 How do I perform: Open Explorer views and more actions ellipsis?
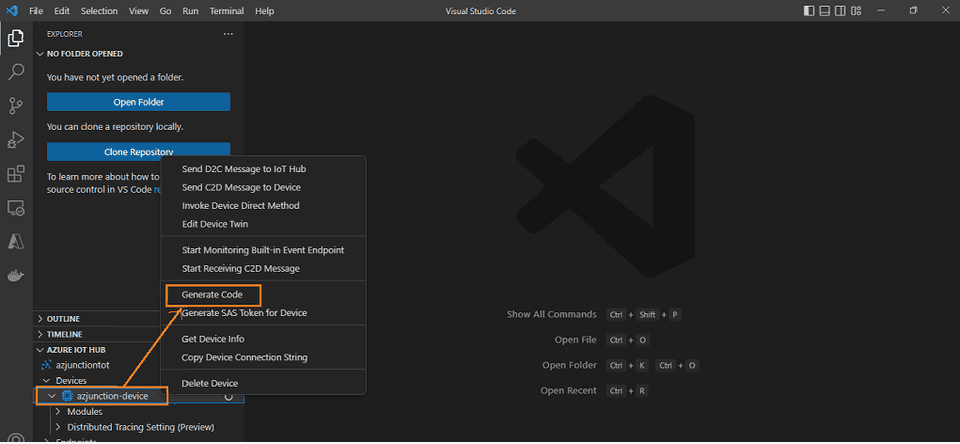(x=228, y=34)
